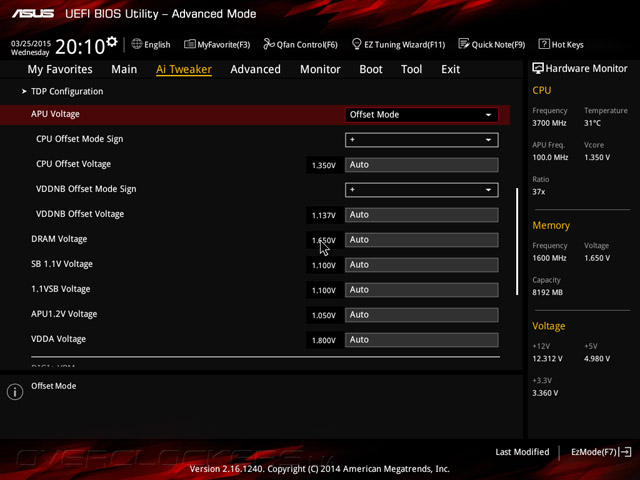
Task: Click the Hardware Monitor screen icon
Action: pos(538,68)
